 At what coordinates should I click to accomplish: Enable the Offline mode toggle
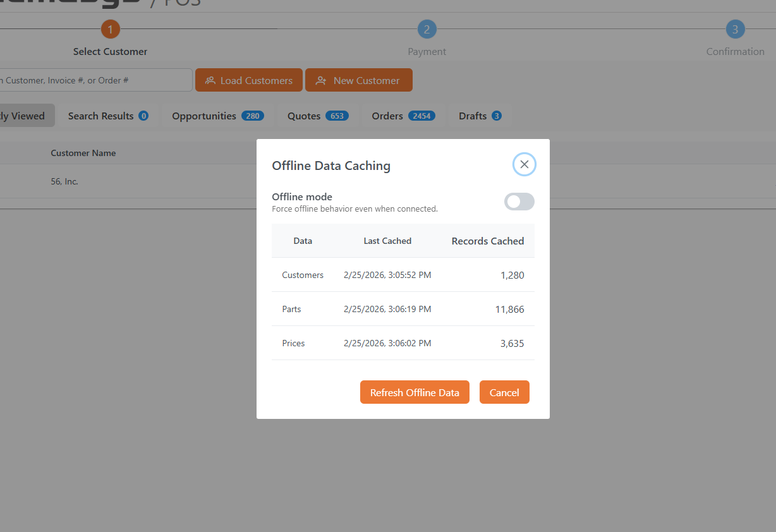(519, 202)
